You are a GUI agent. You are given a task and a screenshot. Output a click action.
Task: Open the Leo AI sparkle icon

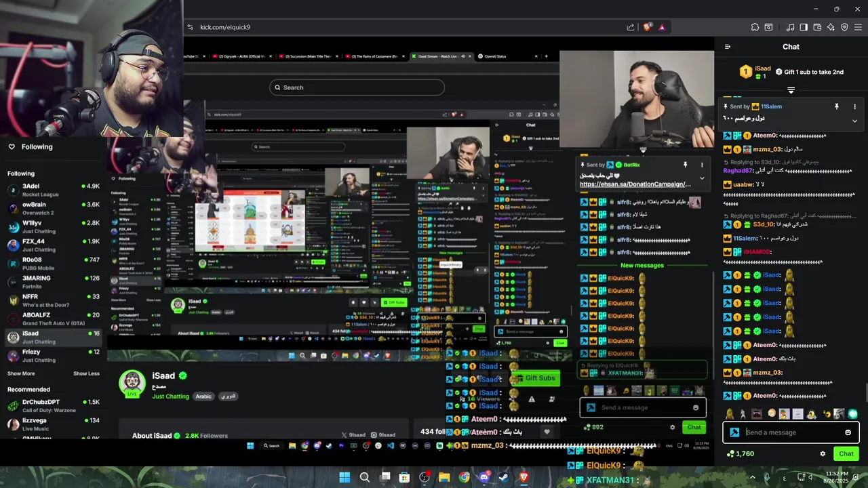pyautogui.click(x=831, y=27)
